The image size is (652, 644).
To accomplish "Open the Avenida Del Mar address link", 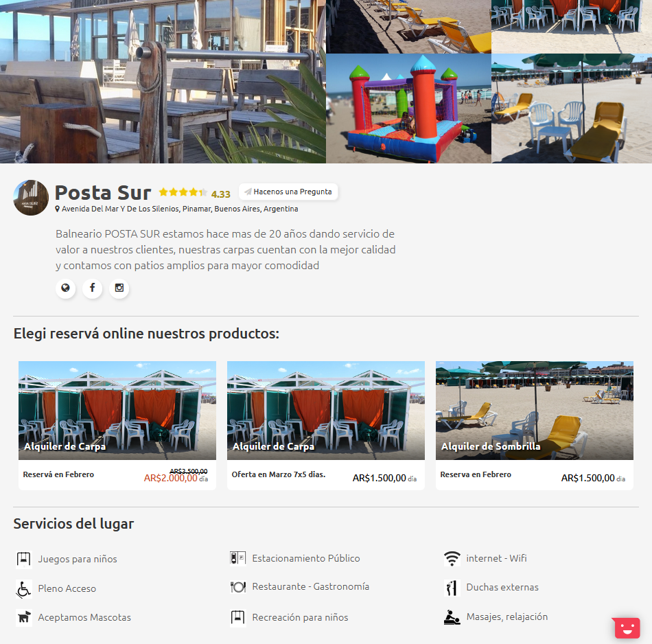I will 176,209.
